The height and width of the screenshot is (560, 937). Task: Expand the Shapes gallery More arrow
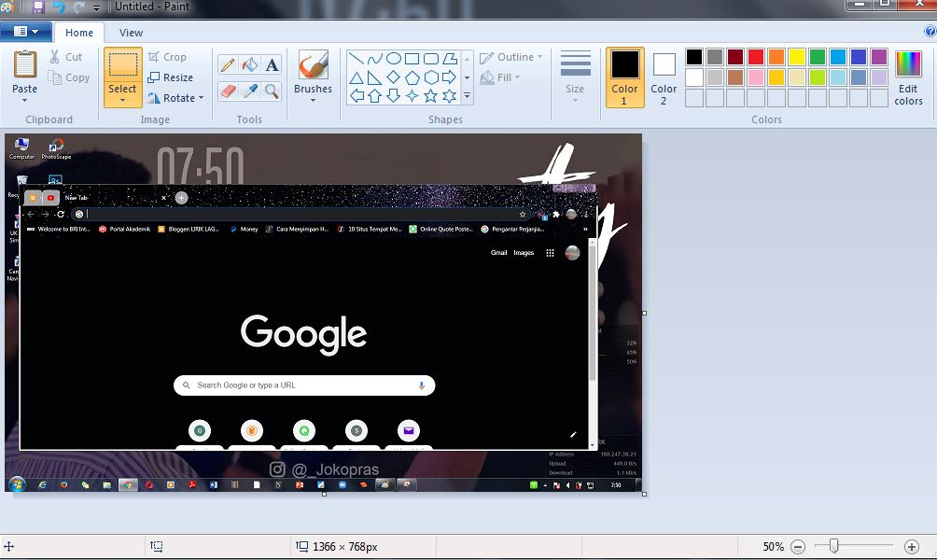coord(467,95)
